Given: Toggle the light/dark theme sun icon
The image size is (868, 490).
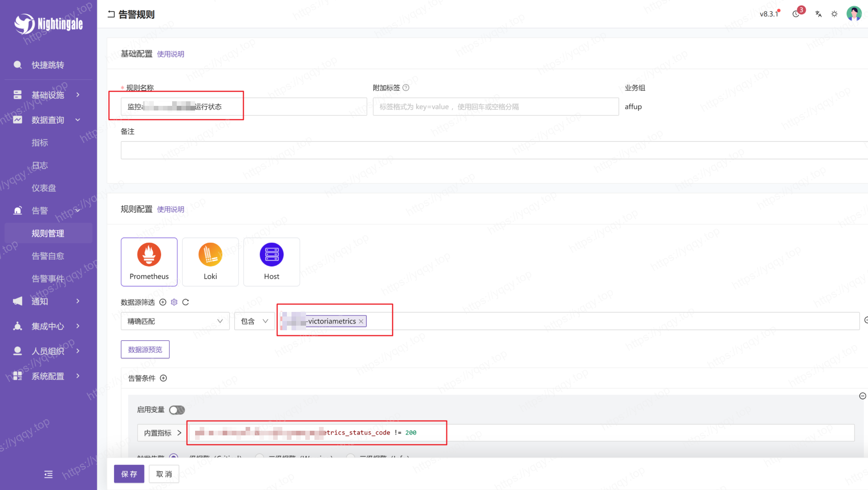Looking at the screenshot, I should click(834, 14).
